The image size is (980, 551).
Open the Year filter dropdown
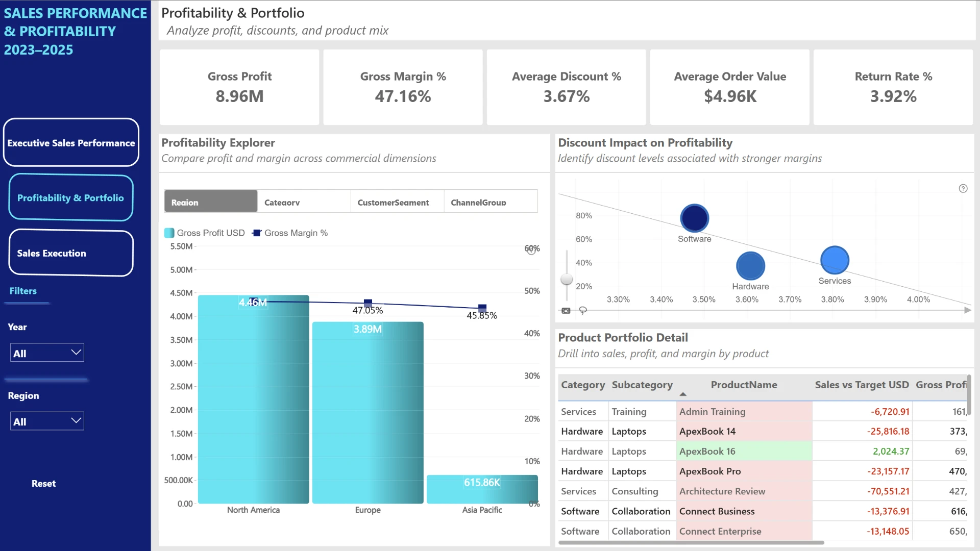[47, 353]
